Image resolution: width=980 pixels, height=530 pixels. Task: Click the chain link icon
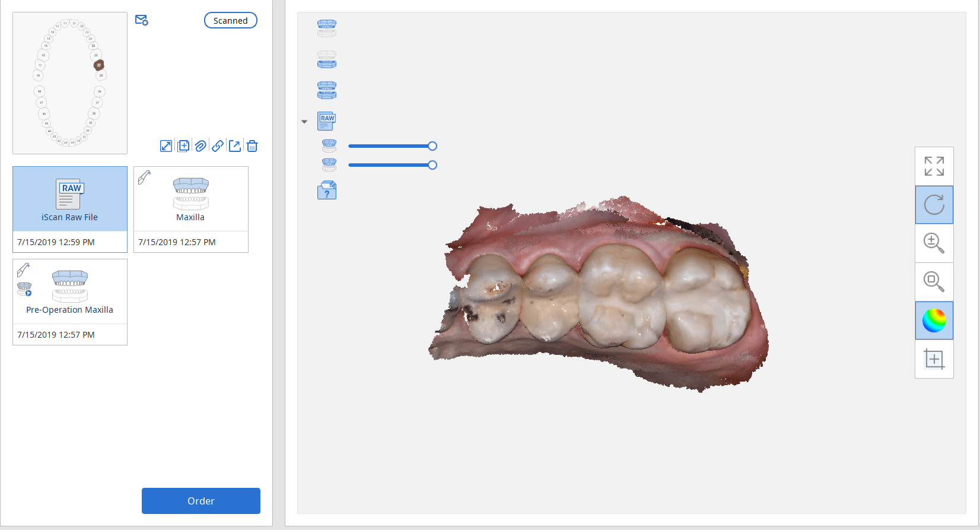(218, 146)
